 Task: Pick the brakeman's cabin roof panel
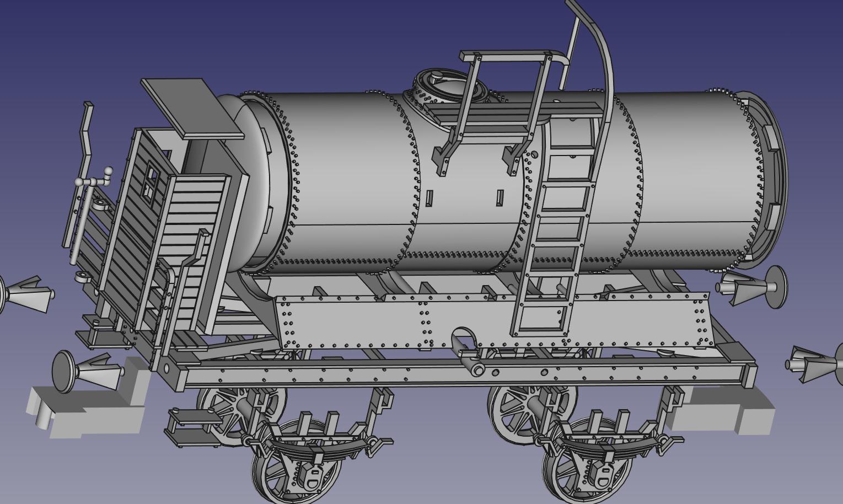click(192, 108)
